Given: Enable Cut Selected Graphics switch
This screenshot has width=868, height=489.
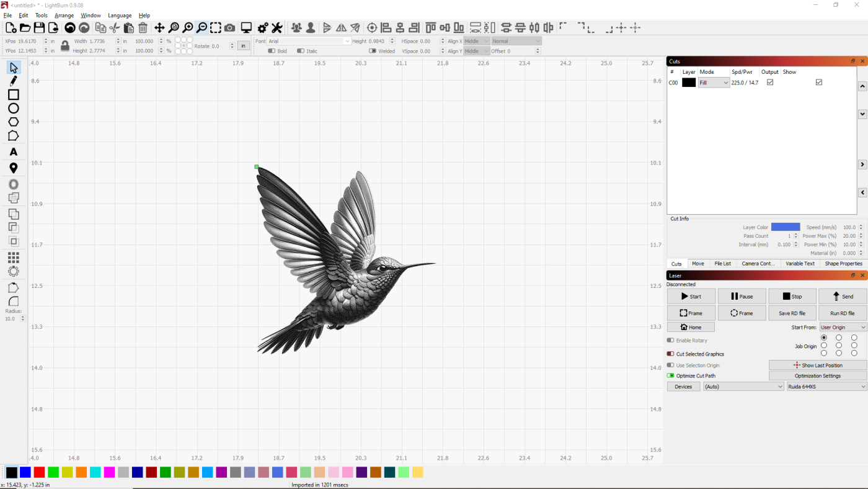Looking at the screenshot, I should (670, 354).
